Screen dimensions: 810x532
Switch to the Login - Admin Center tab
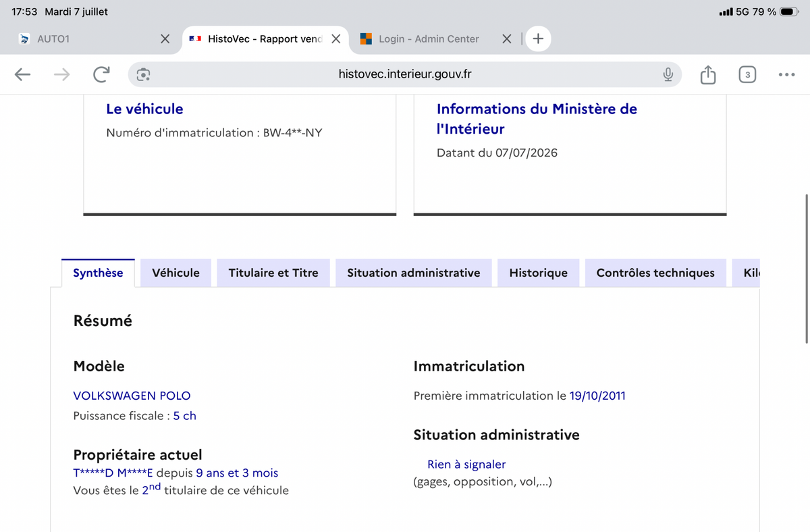click(x=429, y=38)
